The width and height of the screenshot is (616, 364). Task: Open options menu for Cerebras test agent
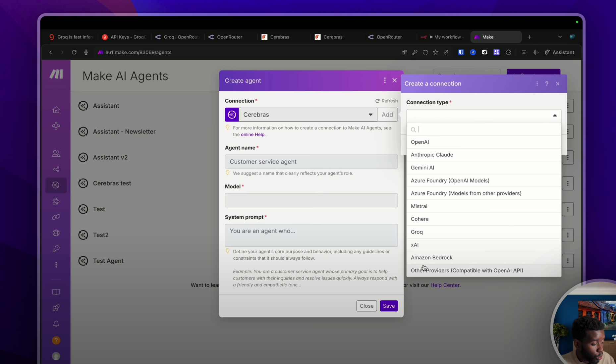(x=568, y=183)
